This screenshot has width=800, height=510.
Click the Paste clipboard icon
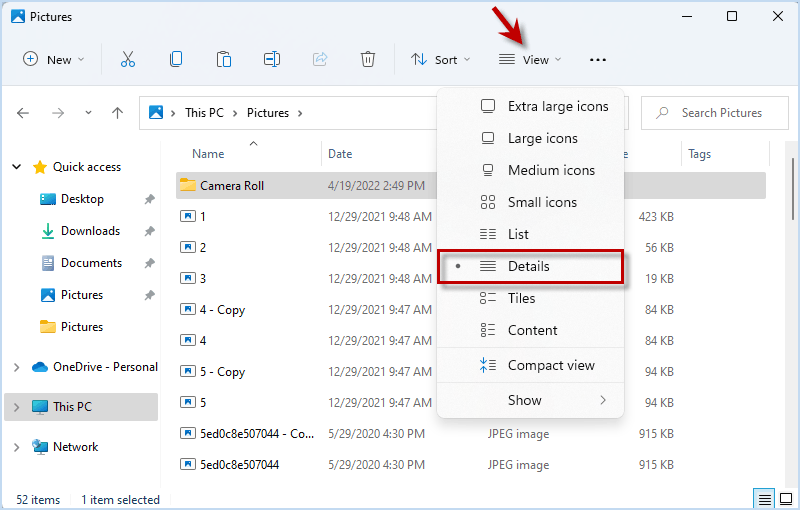pyautogui.click(x=223, y=60)
